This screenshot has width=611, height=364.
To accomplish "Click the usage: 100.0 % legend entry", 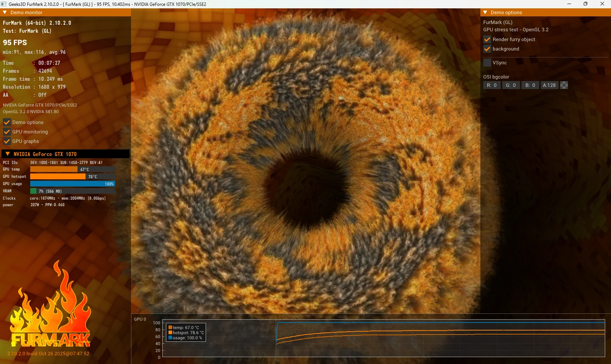I will coord(185,338).
